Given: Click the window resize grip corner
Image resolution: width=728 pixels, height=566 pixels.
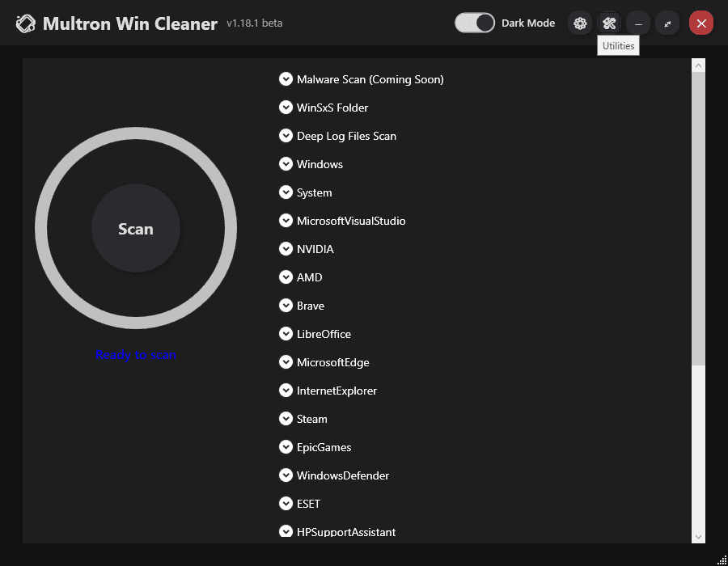Looking at the screenshot, I should 722,560.
